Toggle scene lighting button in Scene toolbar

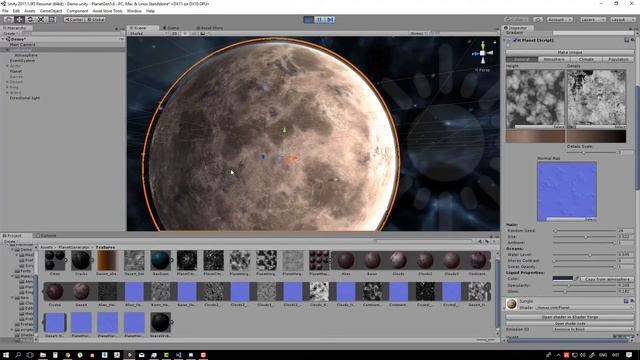(x=184, y=33)
